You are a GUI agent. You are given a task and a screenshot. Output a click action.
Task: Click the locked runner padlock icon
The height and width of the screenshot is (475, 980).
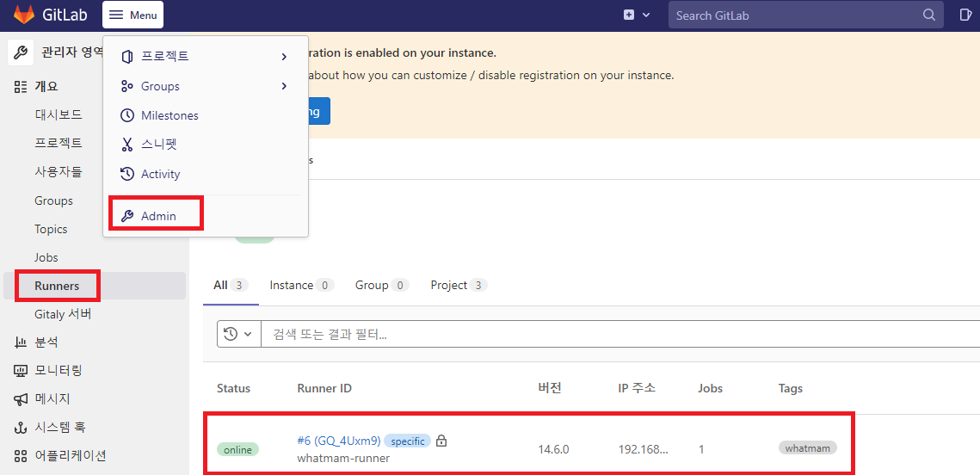click(441, 441)
